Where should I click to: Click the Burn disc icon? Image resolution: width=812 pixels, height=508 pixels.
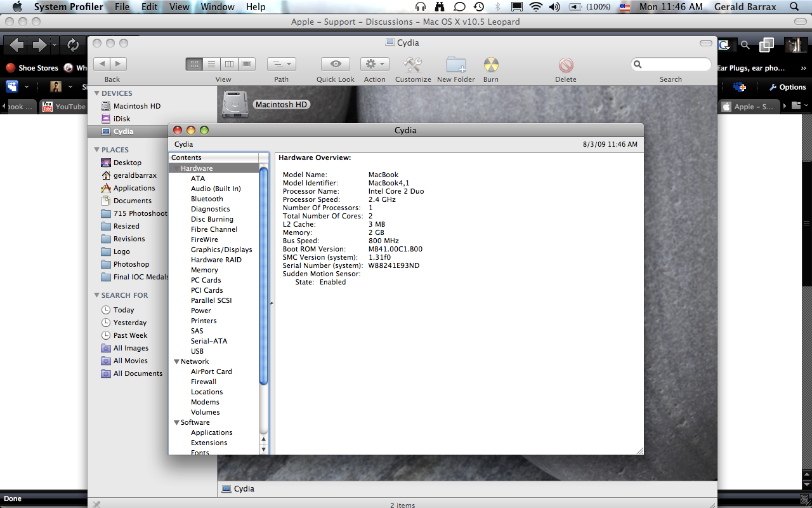coord(490,64)
